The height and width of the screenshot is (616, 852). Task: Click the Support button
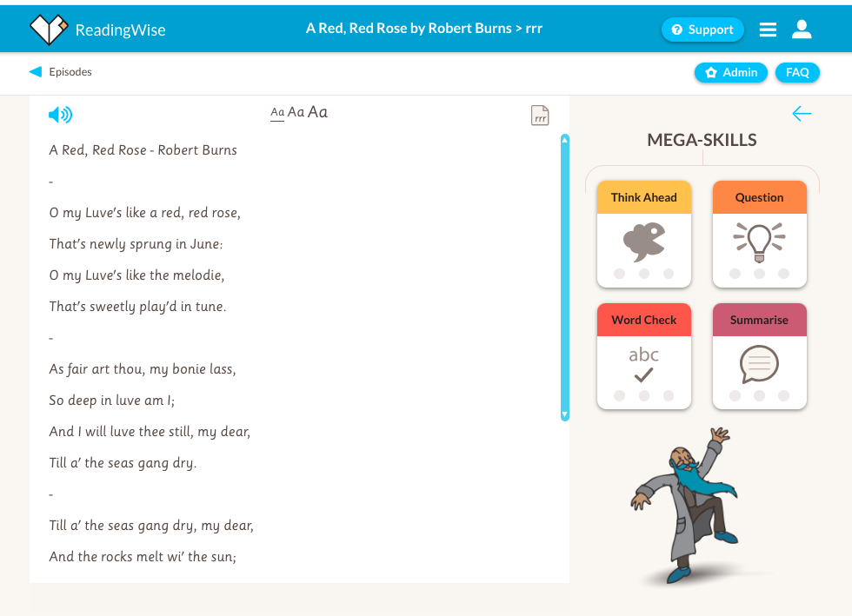tap(702, 30)
